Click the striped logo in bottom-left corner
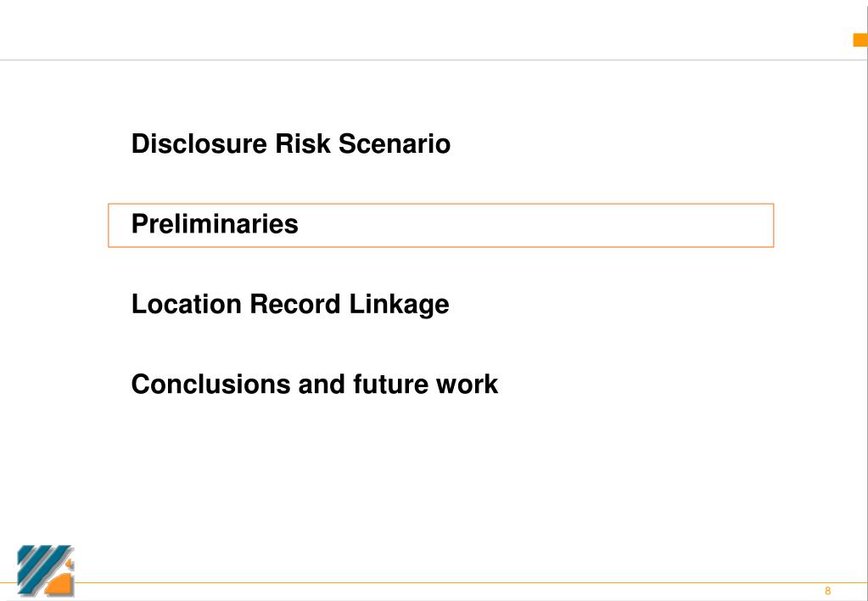This screenshot has width=868, height=601. 45,570
